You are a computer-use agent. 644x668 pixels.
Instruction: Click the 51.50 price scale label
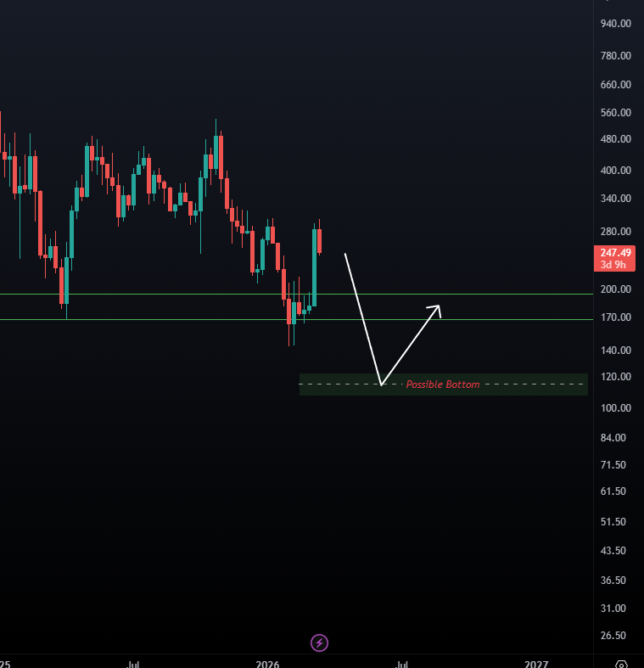(613, 522)
